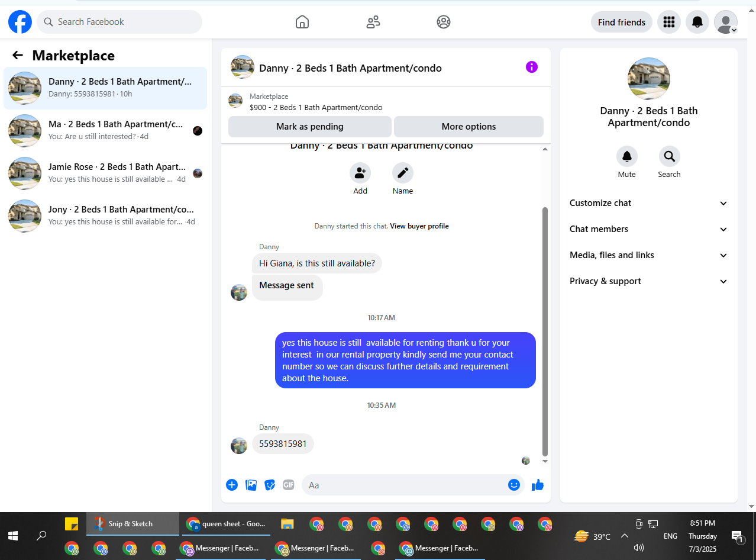This screenshot has width=756, height=560.
Task: Click the Facebook logo
Action: click(20, 22)
